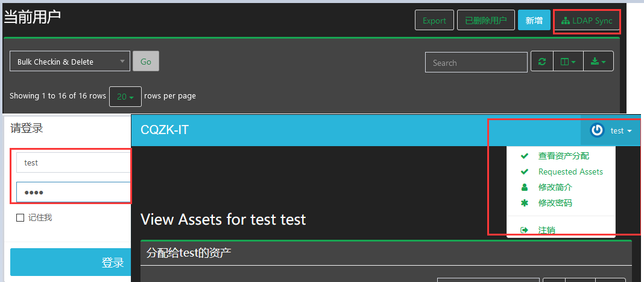Click the checkmark icon beside 查看资产分配
The width and height of the screenshot is (644, 282).
click(x=524, y=156)
